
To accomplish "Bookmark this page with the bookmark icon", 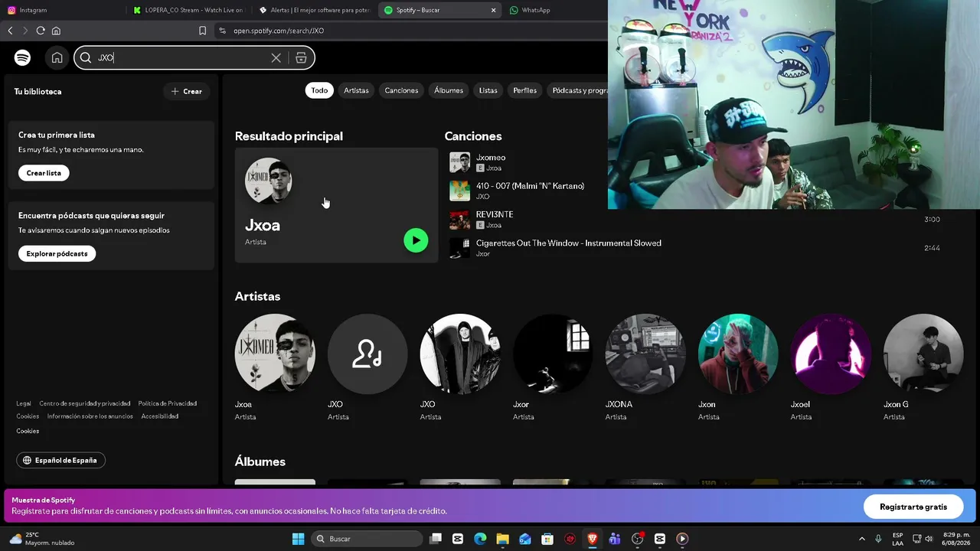I will [x=202, y=31].
